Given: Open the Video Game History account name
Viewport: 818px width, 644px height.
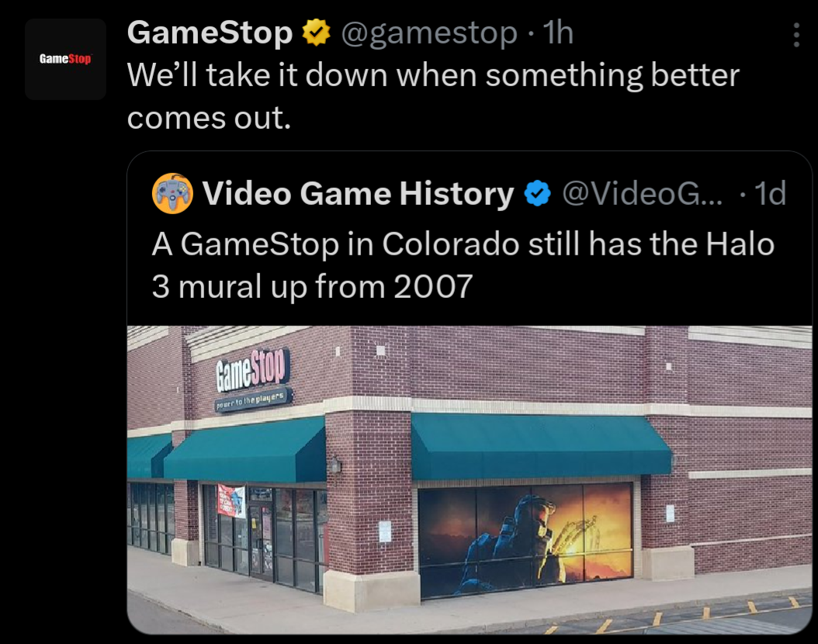Looking at the screenshot, I should (359, 193).
